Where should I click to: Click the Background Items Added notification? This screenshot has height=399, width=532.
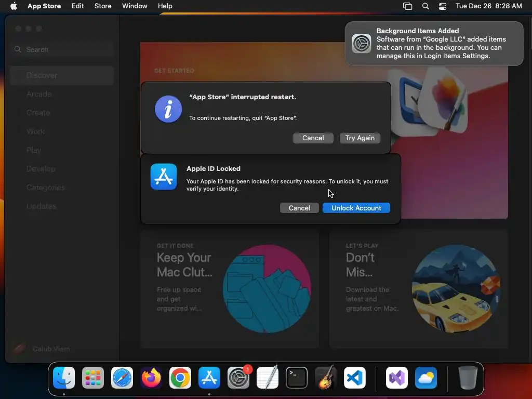click(434, 44)
